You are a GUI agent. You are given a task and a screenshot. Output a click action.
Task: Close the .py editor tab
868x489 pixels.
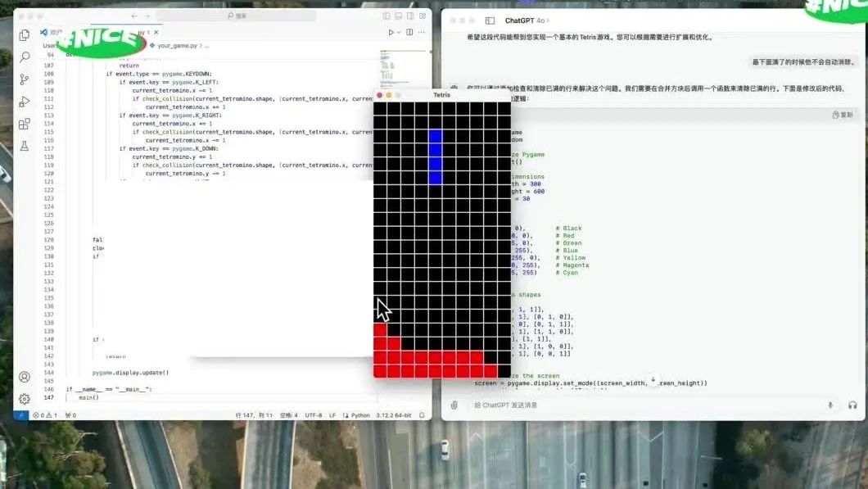tap(156, 33)
